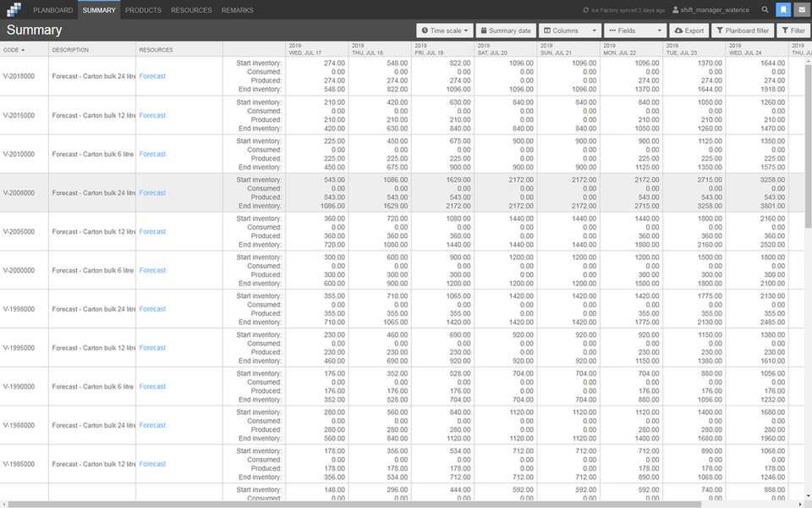Open Forecast link in row V-1988000
This screenshot has height=508, width=812.
tap(152, 425)
